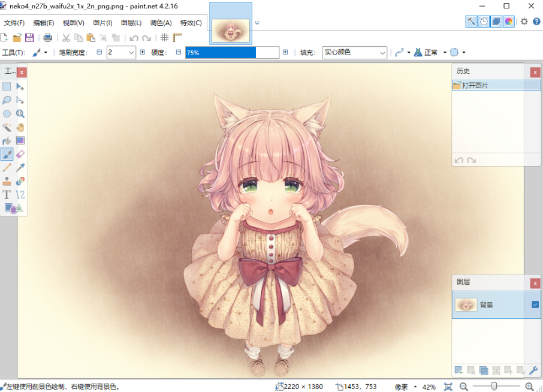This screenshot has width=543, height=392.
Task: Open Settings gear icon
Action: click(x=524, y=22)
